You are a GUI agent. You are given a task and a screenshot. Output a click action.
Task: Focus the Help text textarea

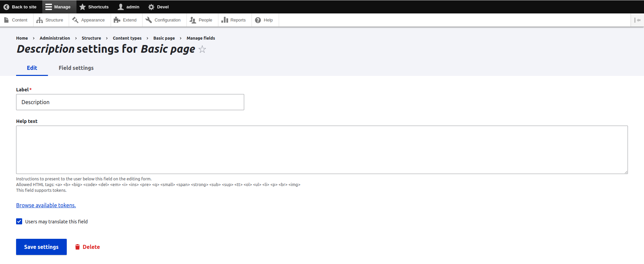click(322, 150)
